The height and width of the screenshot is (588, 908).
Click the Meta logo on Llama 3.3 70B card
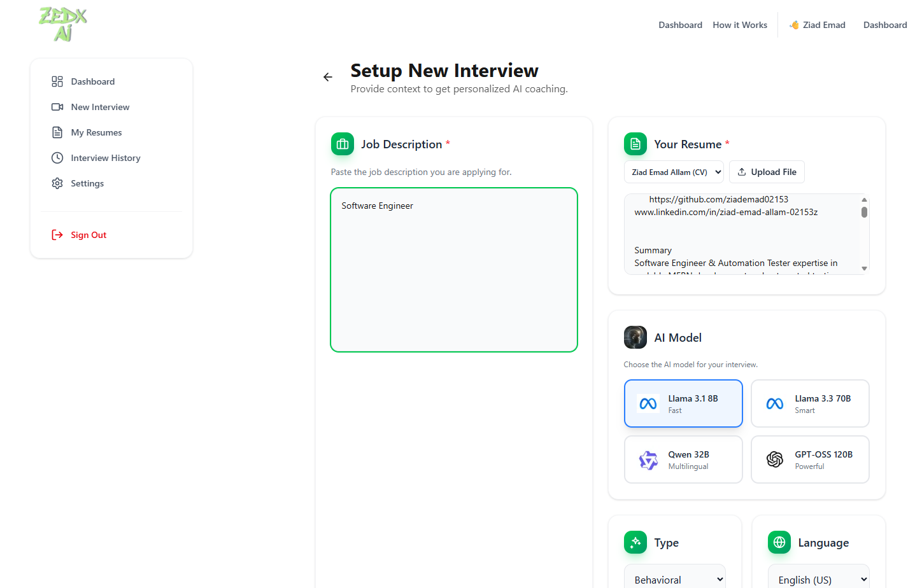775,403
